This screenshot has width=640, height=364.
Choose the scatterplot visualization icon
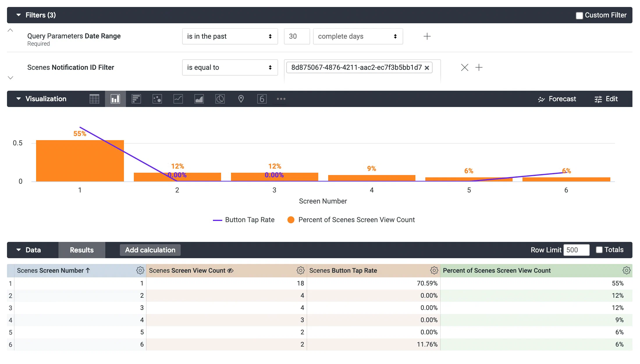(x=157, y=99)
